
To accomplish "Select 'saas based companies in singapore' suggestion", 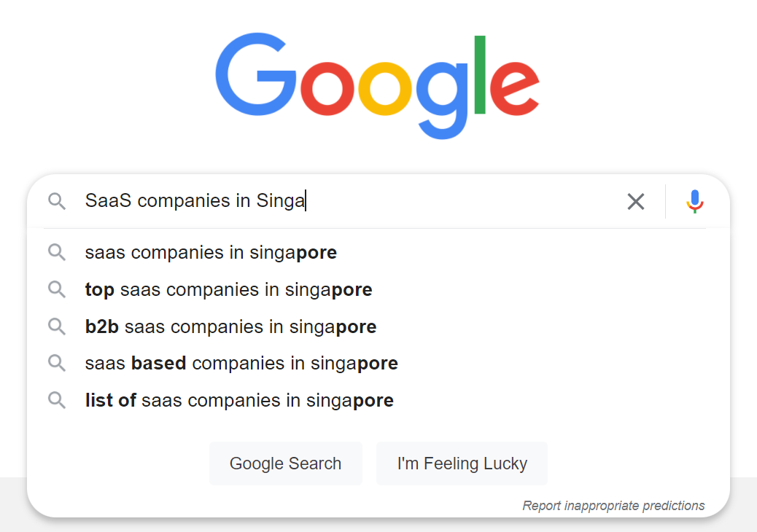I will point(241,363).
